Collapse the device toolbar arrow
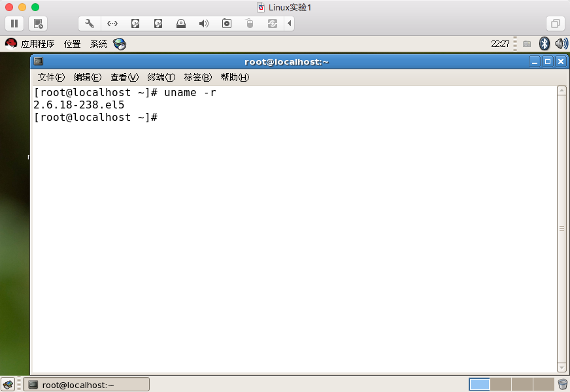Screen dimensions: 570x392 [290, 24]
